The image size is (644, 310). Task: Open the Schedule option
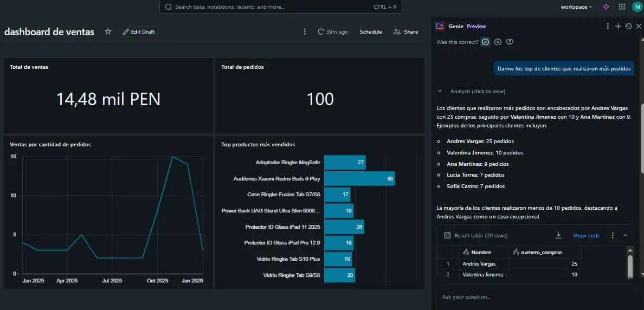(x=371, y=31)
